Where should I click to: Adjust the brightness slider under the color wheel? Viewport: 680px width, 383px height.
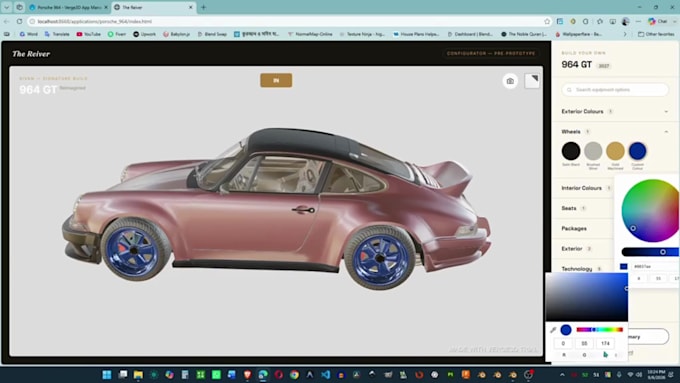click(650, 252)
